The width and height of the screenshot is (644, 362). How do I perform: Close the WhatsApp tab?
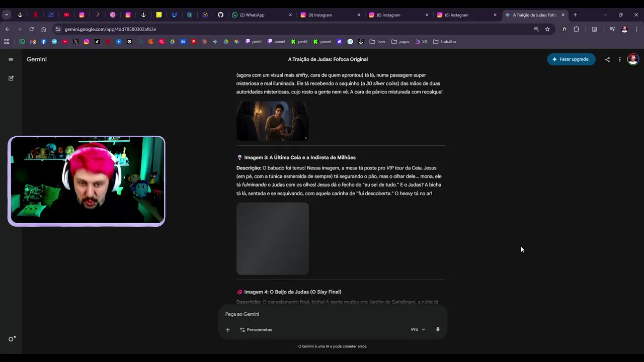pos(290,15)
